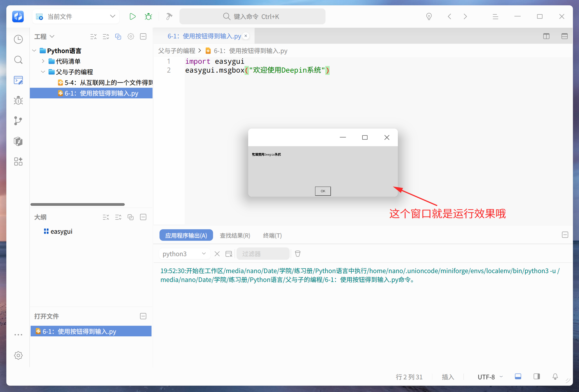Open the debug sidebar panel
Image resolution: width=579 pixels, height=392 pixels.
click(x=18, y=101)
